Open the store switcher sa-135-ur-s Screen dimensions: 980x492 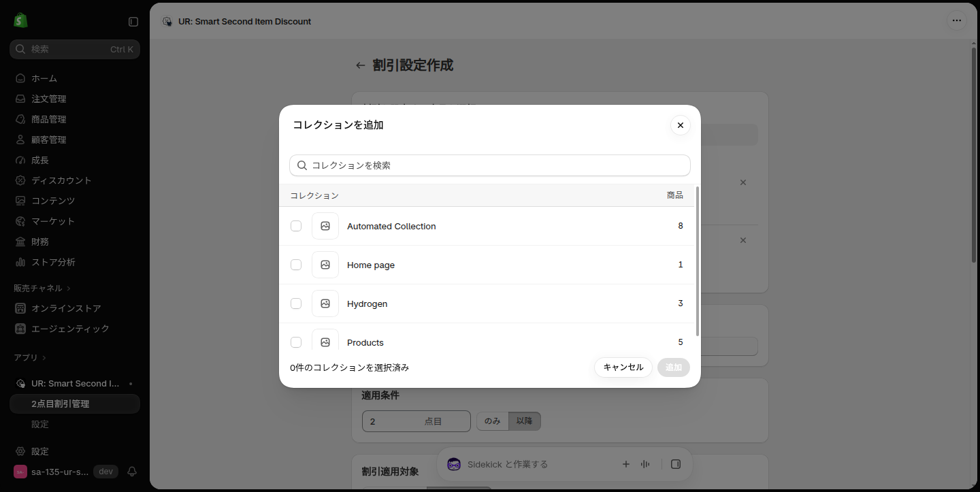coord(66,472)
